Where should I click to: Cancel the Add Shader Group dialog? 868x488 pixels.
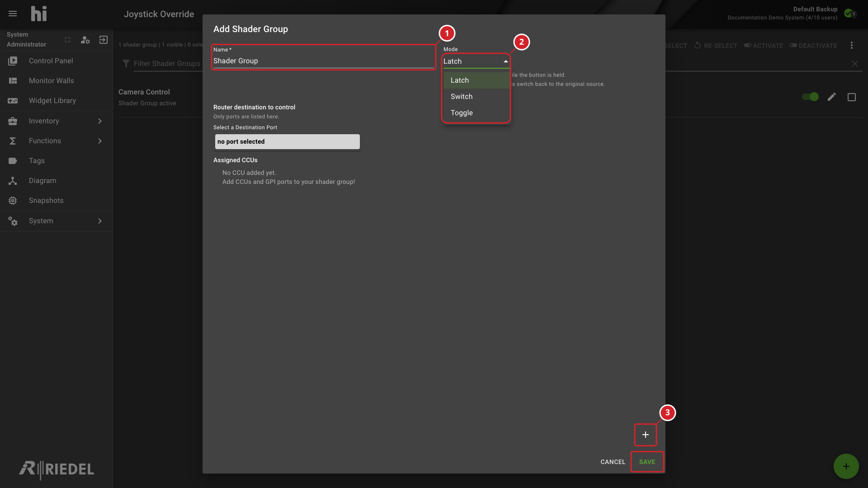(613, 462)
